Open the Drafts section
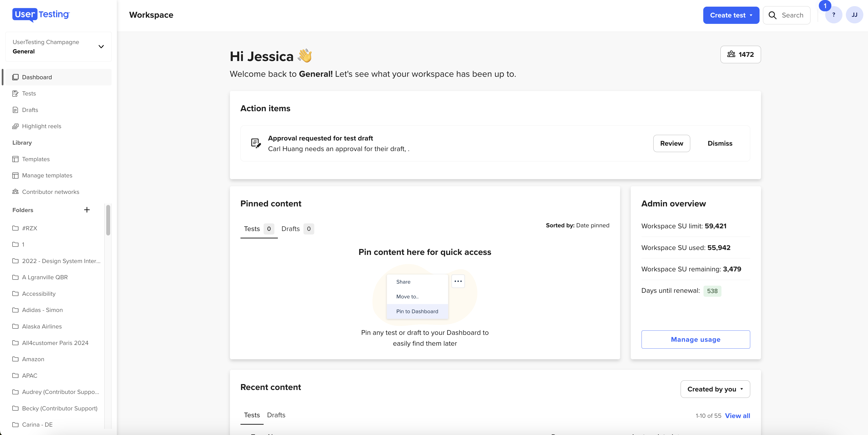Screen dimensions: 868x435 (30, 109)
